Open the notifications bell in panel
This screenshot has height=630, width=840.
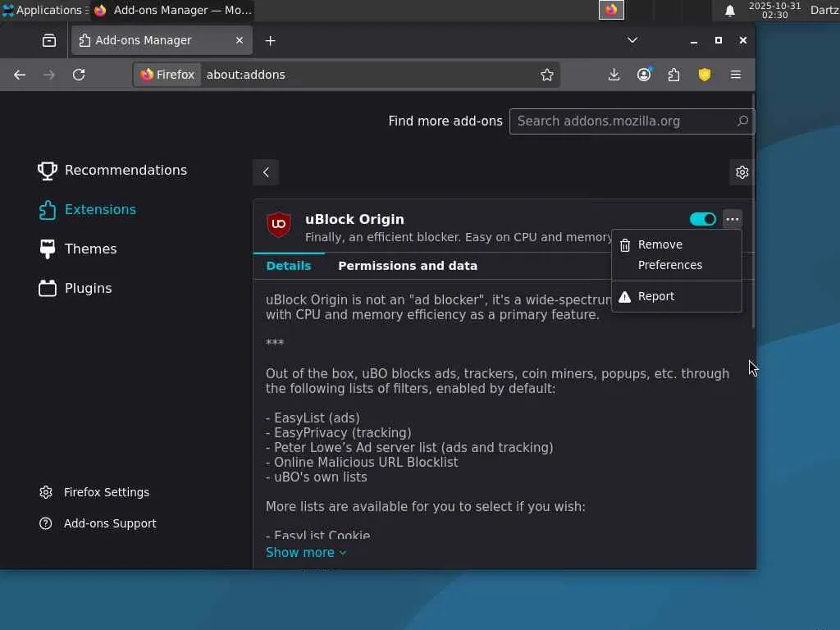point(729,11)
